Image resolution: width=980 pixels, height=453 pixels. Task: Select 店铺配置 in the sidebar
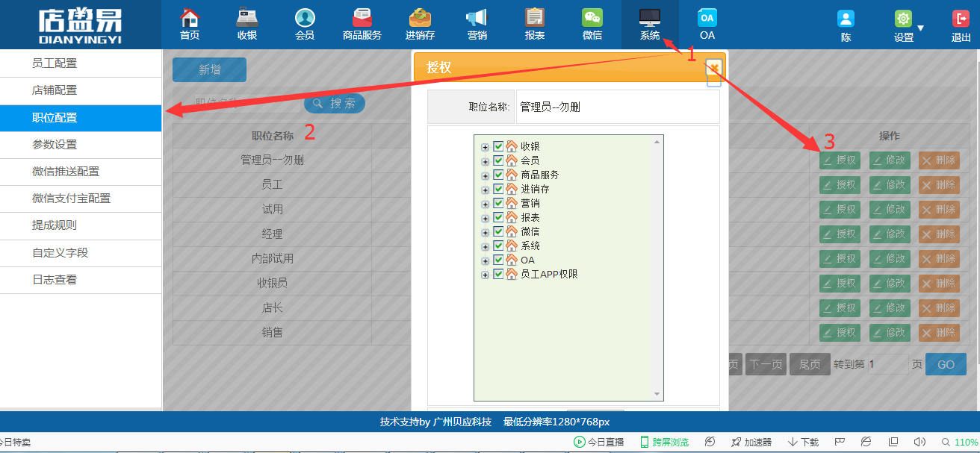[x=81, y=90]
